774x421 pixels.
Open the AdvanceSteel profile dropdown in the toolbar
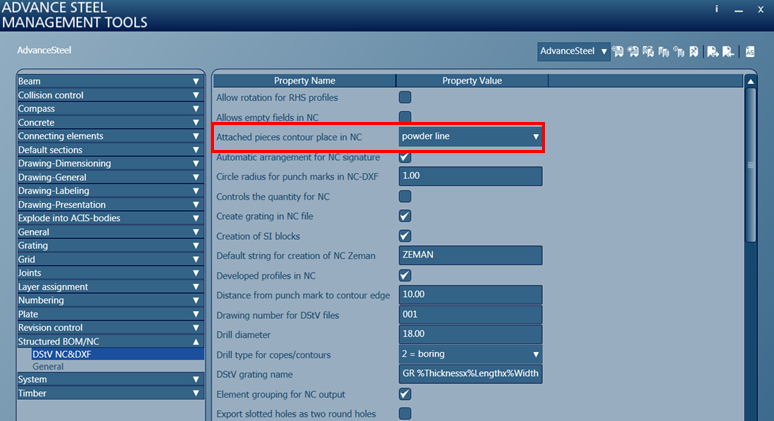[x=574, y=51]
